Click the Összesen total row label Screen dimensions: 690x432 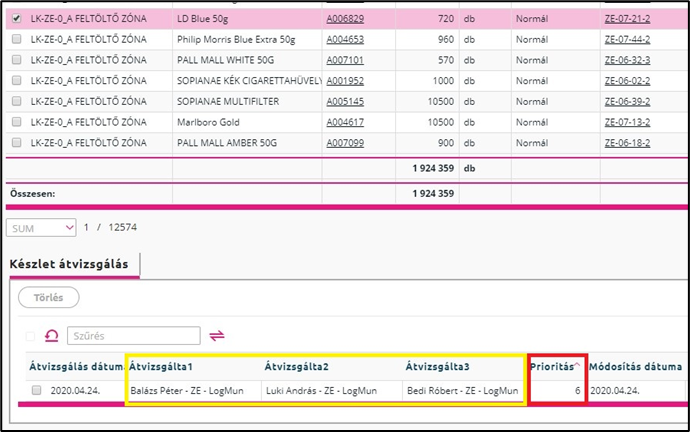33,194
